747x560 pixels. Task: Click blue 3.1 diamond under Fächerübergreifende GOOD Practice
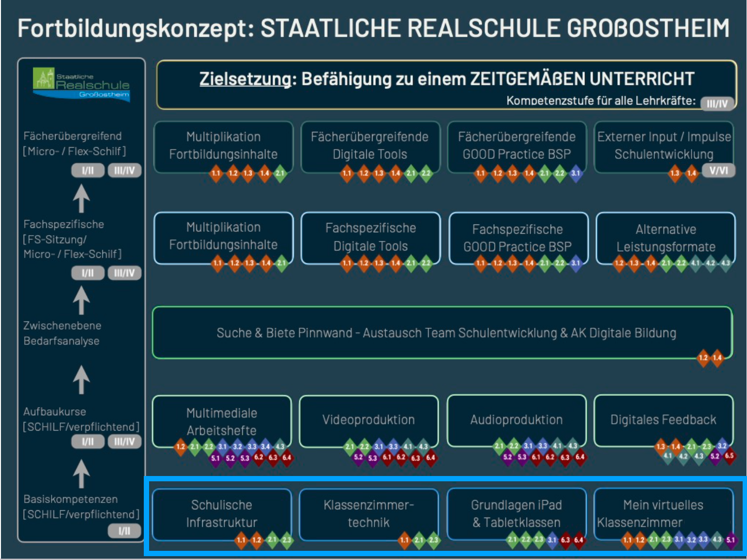[x=575, y=173]
